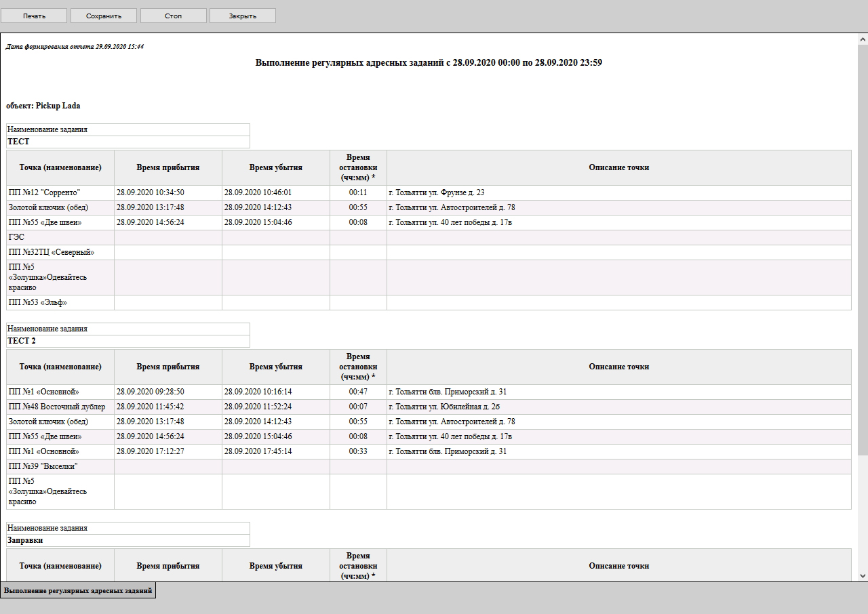Click stop duration 00:47
This screenshot has height=614, width=868.
[358, 392]
